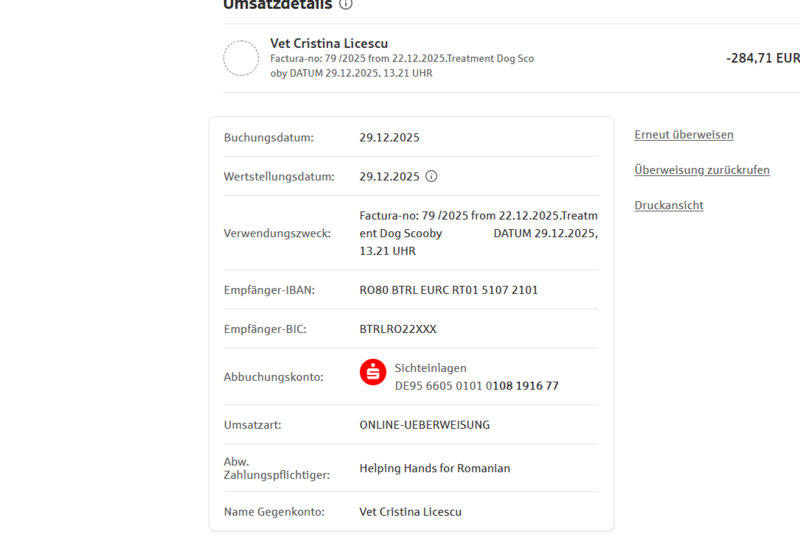Click the Empfänger-IBAN number starting RO80
The height and width of the screenshot is (554, 800).
[449, 290]
